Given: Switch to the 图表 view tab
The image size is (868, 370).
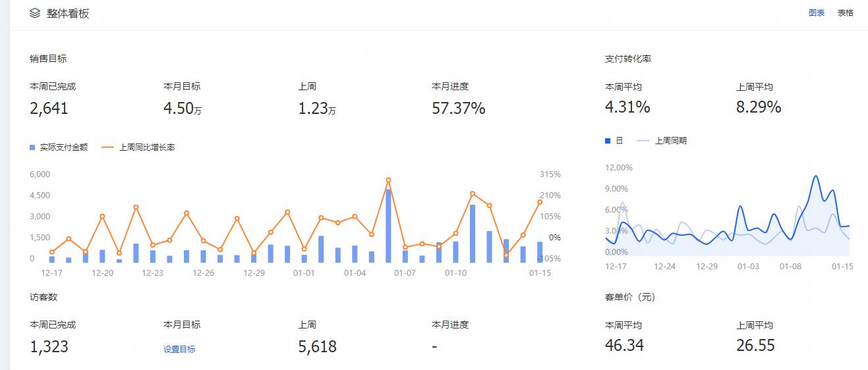Looking at the screenshot, I should pyautogui.click(x=817, y=13).
